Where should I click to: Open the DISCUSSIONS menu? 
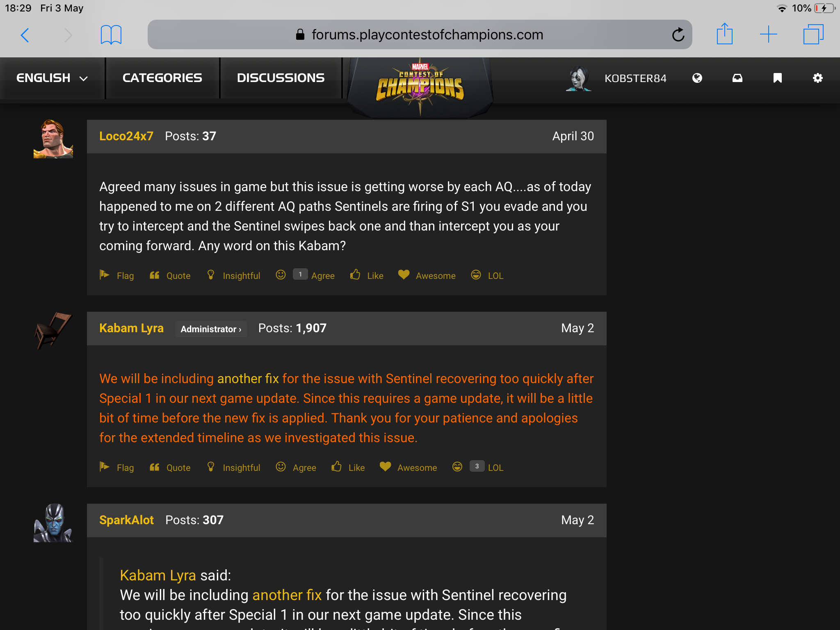pyautogui.click(x=281, y=78)
